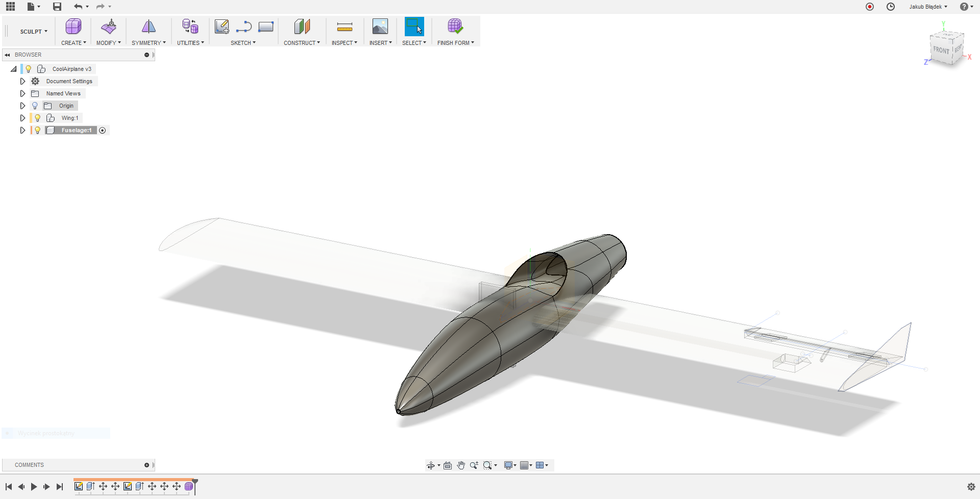Viewport: 980px width, 499px height.
Task: Redo the last undone action
Action: click(101, 7)
